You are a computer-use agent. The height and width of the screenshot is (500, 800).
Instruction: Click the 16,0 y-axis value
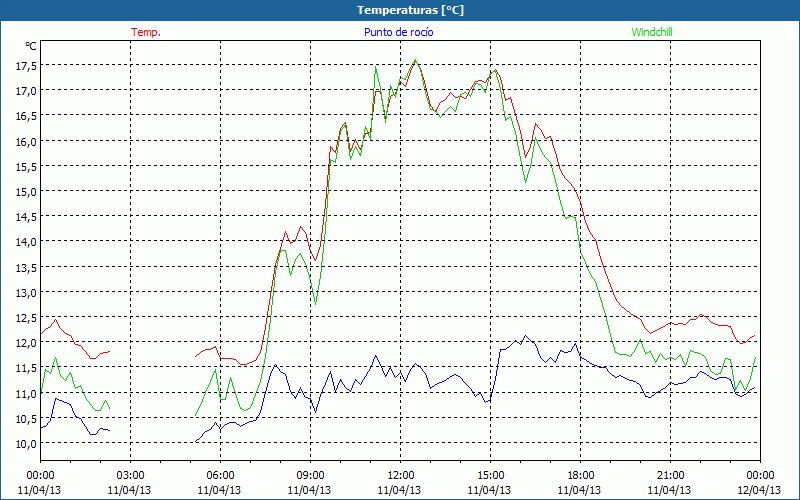point(26,141)
